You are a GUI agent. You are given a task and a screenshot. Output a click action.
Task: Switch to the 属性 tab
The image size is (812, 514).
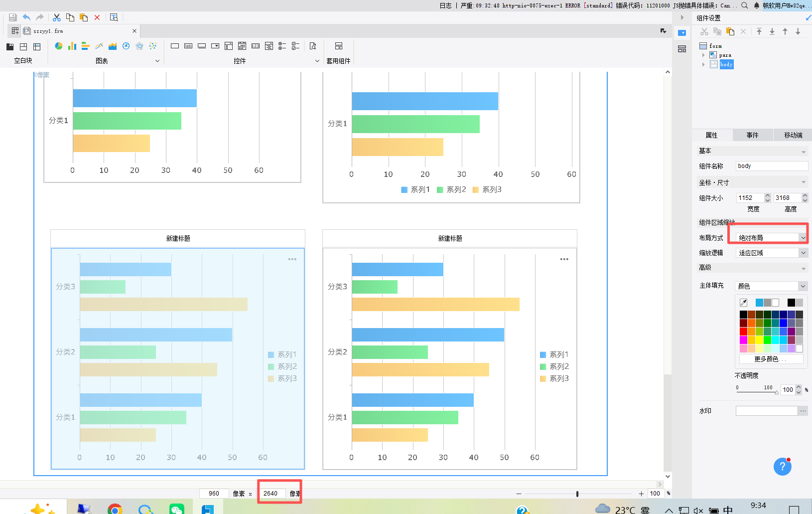712,135
